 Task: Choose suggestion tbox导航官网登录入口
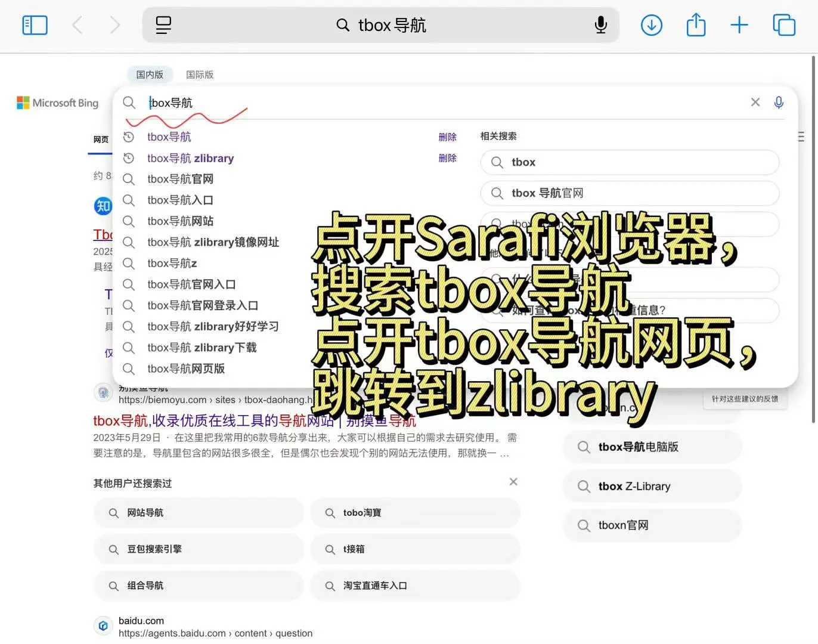pos(203,305)
